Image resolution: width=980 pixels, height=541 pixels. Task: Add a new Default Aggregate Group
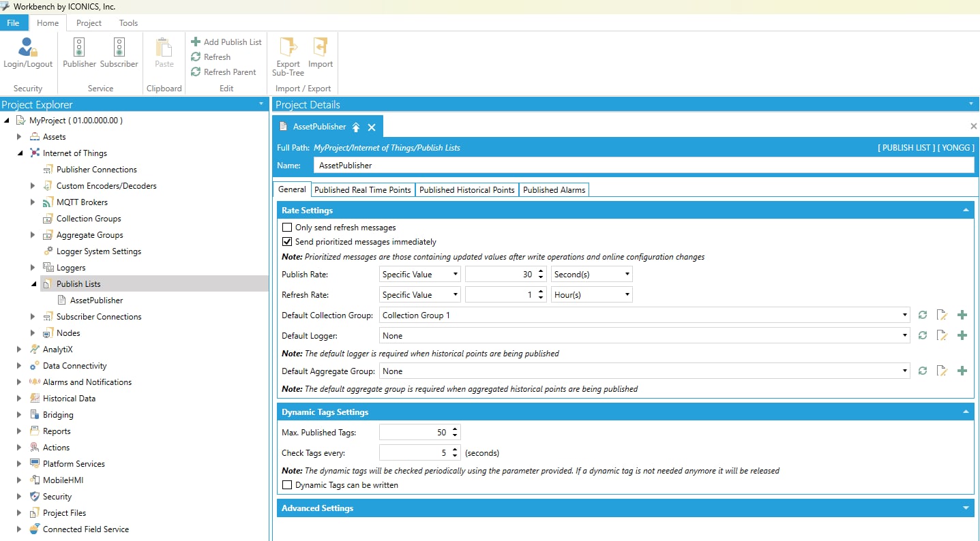[962, 371]
